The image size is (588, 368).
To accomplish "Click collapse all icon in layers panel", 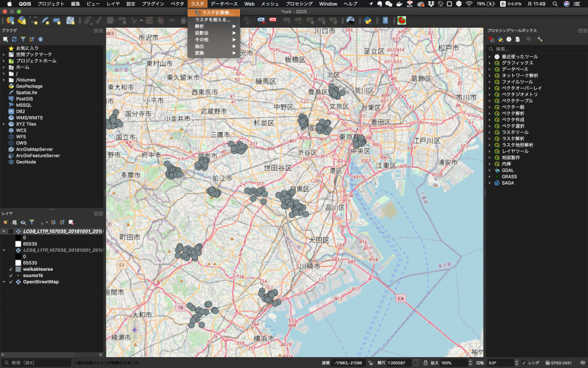I will point(62,223).
